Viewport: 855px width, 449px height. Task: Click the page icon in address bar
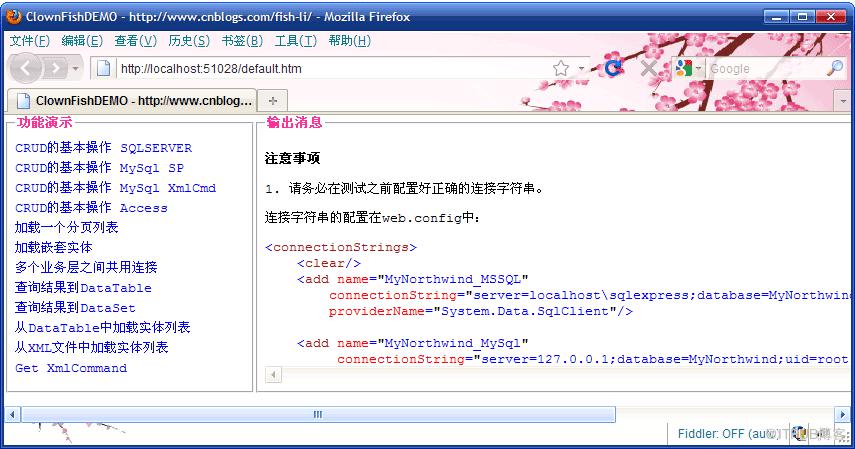pos(103,69)
